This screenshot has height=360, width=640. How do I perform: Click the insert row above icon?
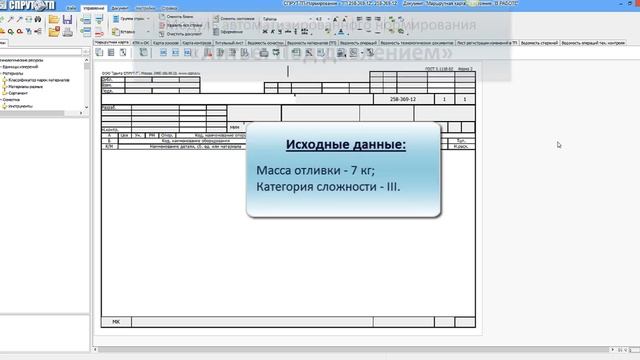85,20
